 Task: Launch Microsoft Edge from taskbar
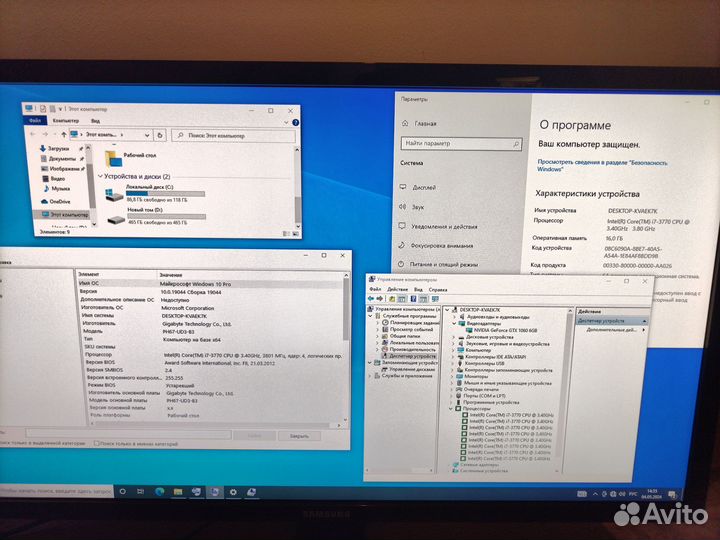click(159, 491)
